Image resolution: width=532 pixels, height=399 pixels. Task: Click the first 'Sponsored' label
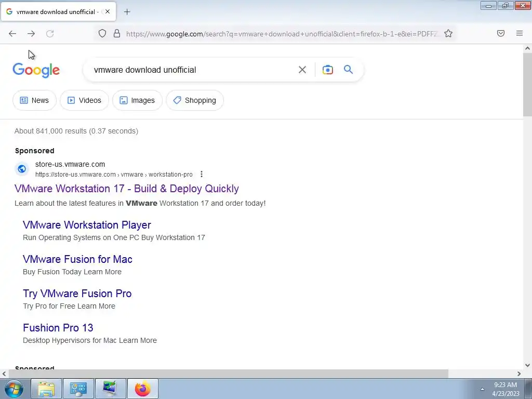coord(35,151)
